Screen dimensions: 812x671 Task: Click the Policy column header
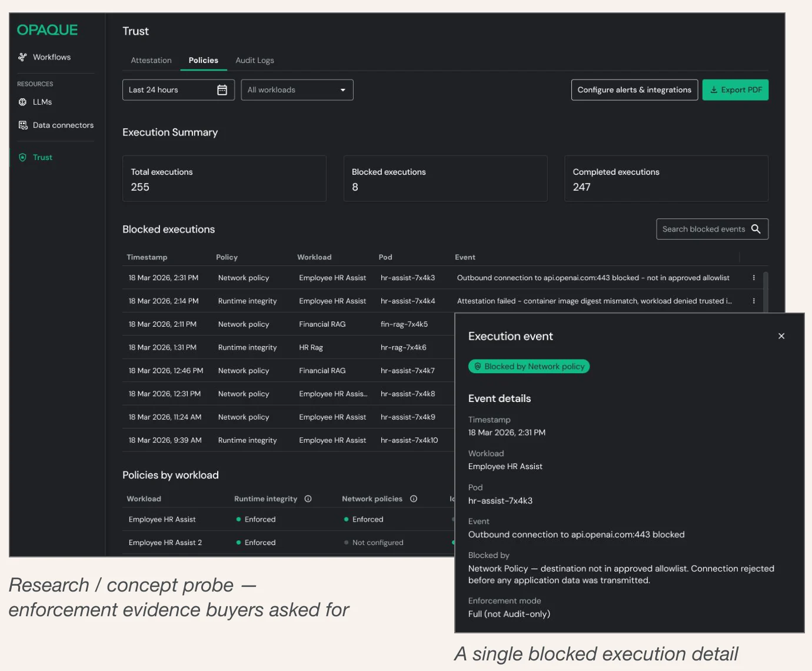tap(227, 257)
